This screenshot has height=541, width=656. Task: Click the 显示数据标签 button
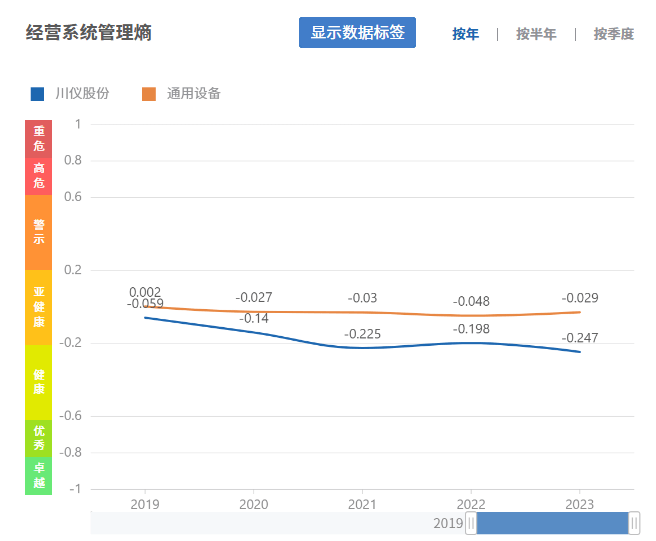point(357,33)
